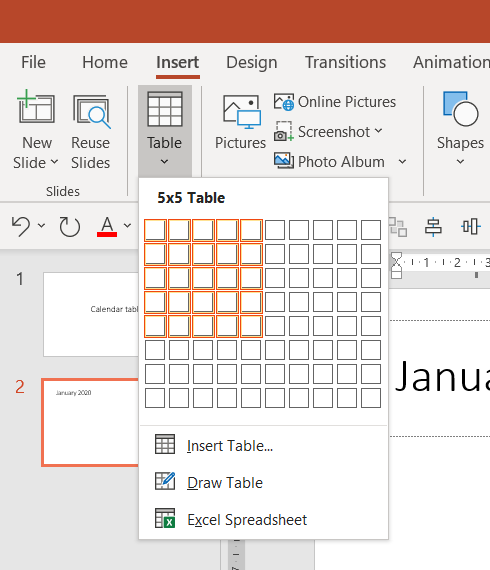The height and width of the screenshot is (570, 490).
Task: Expand the Photo Album dropdown arrow
Action: [402, 161]
